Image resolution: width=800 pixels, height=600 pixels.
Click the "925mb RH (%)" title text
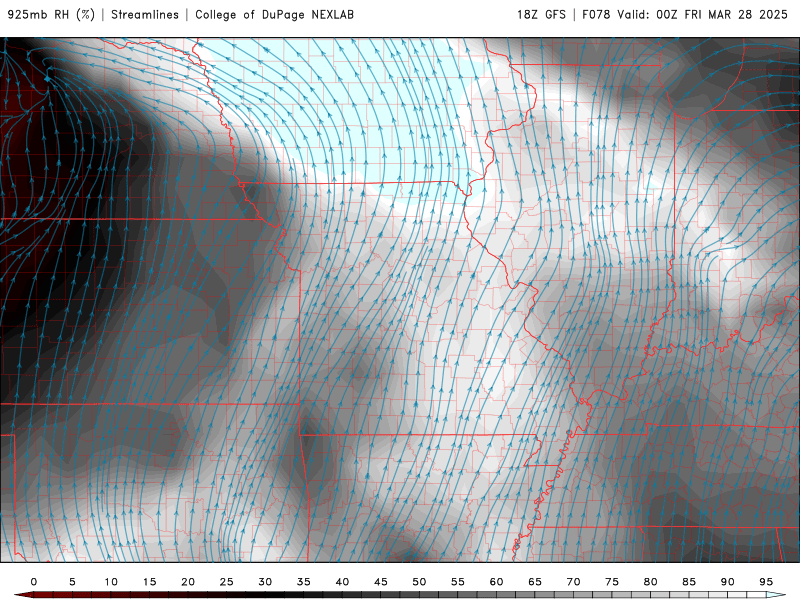tap(52, 15)
